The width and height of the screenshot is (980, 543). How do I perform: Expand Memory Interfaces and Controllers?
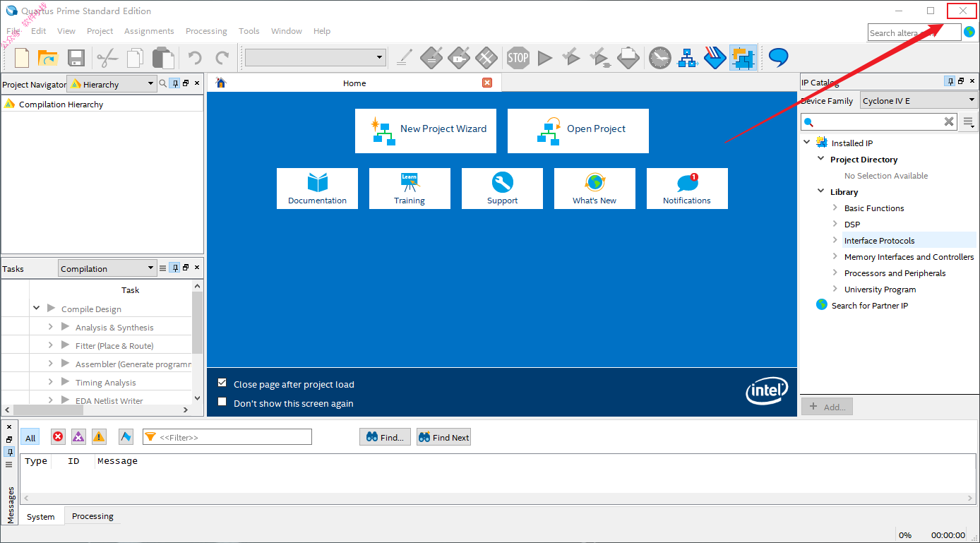835,256
